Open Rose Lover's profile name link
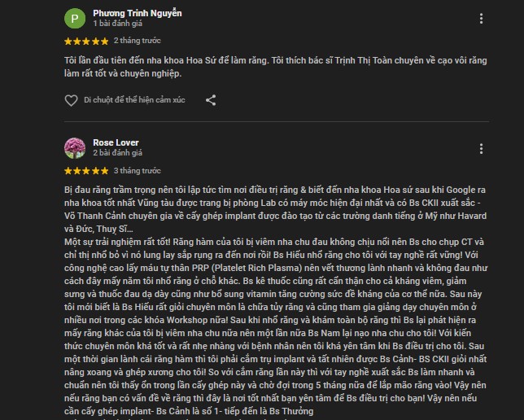The height and width of the screenshot is (420, 524). pyautogui.click(x=116, y=142)
